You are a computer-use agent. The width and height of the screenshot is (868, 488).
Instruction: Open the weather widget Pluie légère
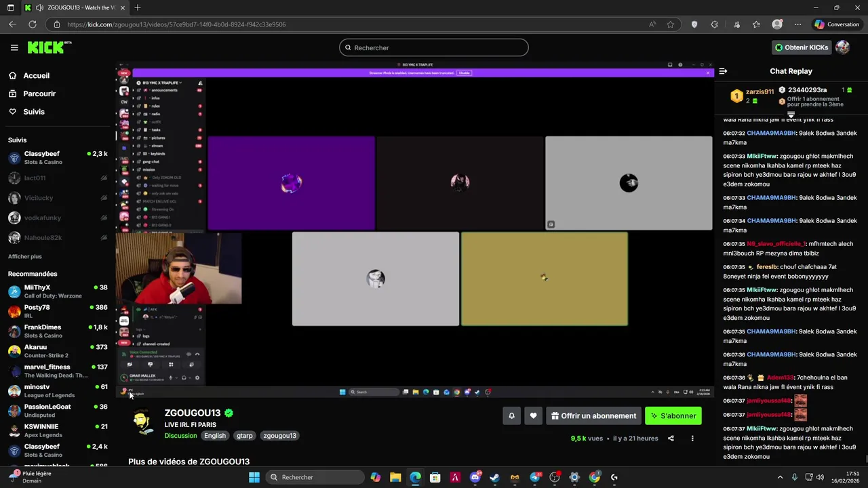coord(31,477)
